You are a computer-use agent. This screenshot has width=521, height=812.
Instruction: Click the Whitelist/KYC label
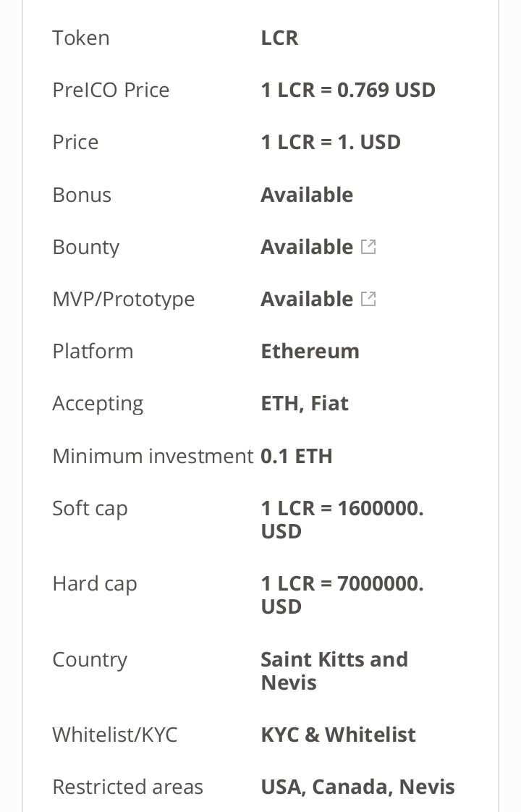pos(115,735)
